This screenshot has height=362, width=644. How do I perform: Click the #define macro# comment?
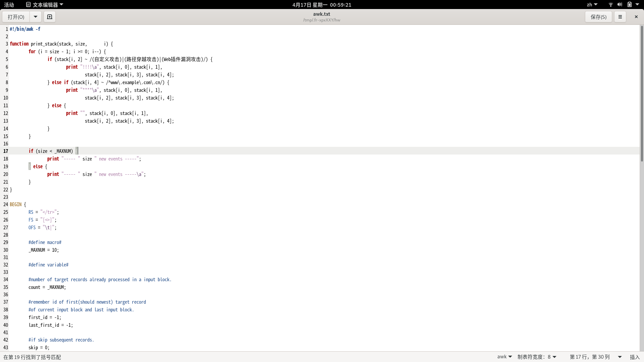point(45,242)
